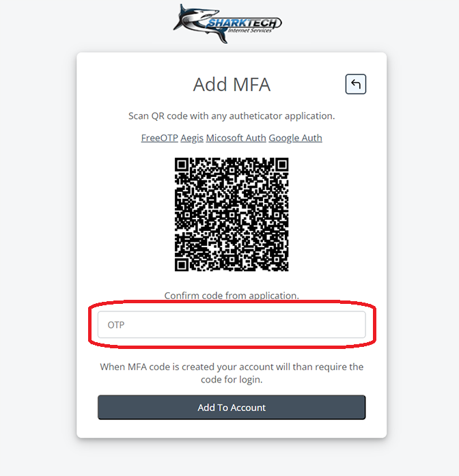The height and width of the screenshot is (476, 459).
Task: Click the Internet Services tagline under the logo
Action: [249, 30]
